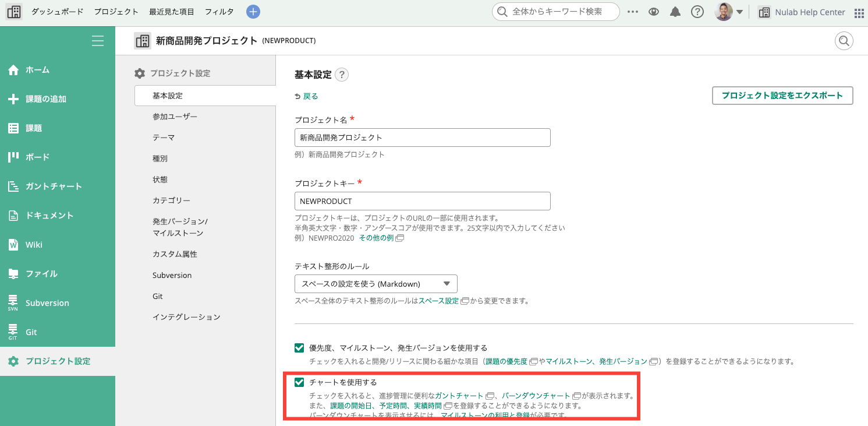Open プロジェクト設定 in green sidebar
Screen dimensions: 868x426
(x=58, y=361)
